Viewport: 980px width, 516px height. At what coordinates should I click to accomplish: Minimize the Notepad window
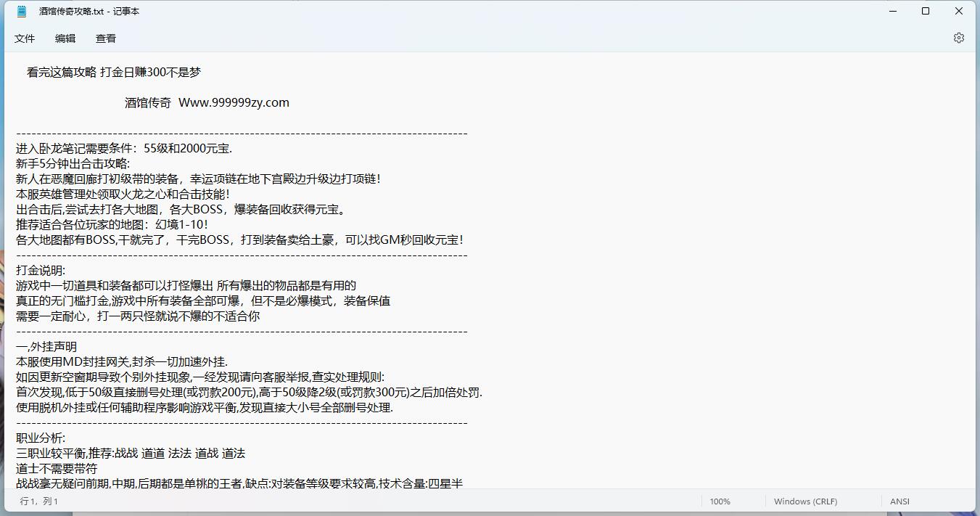point(892,11)
